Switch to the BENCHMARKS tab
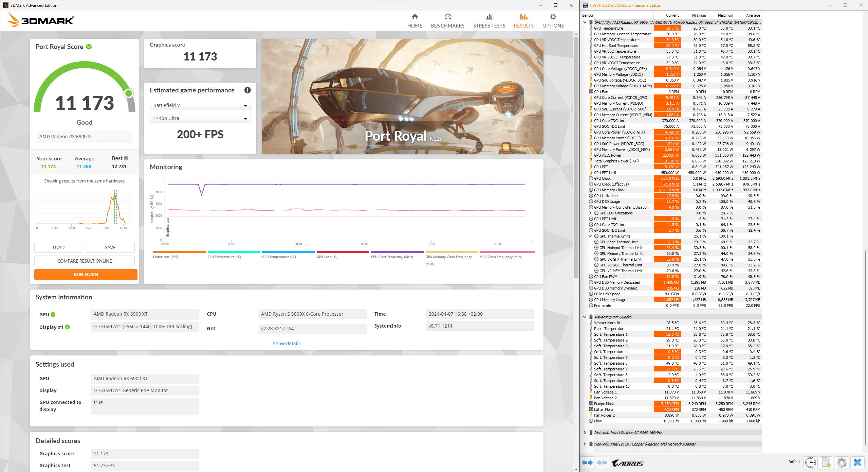Image resolution: width=868 pixels, height=472 pixels. pyautogui.click(x=447, y=21)
